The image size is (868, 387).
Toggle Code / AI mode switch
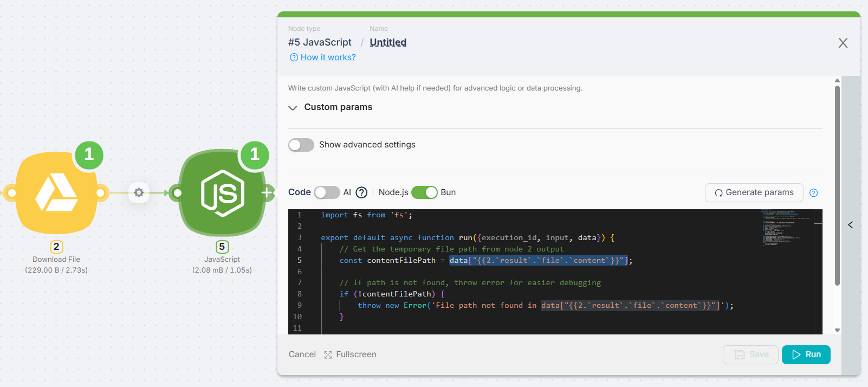[327, 192]
